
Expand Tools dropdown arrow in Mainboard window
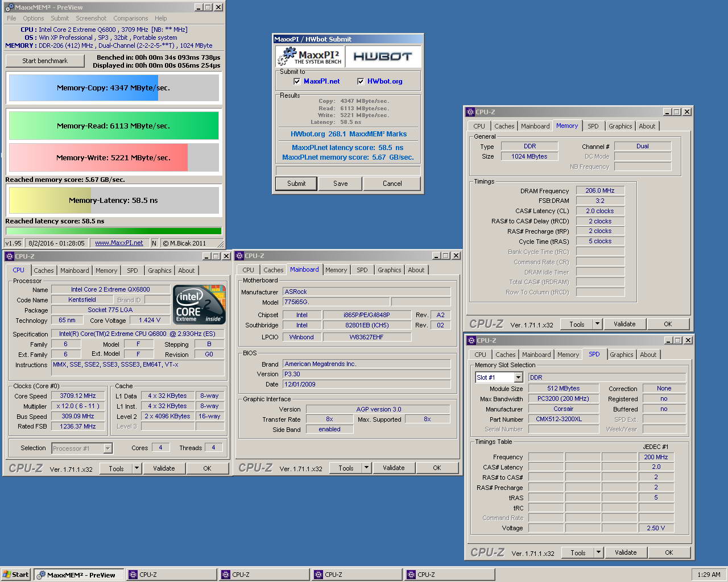tap(366, 468)
